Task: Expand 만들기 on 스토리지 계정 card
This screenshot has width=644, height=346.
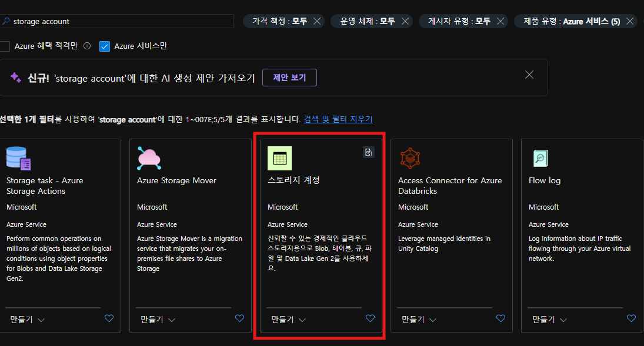Action: click(x=289, y=320)
